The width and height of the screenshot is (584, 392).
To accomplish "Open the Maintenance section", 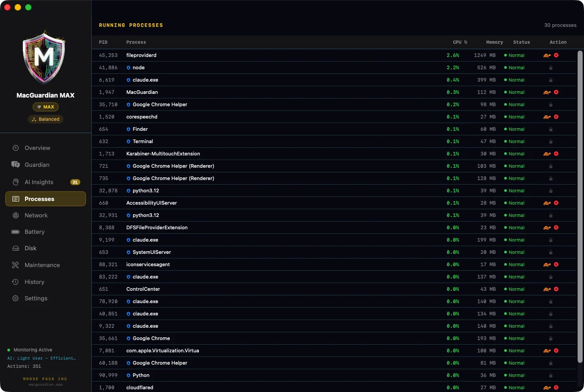I will coord(46,265).
